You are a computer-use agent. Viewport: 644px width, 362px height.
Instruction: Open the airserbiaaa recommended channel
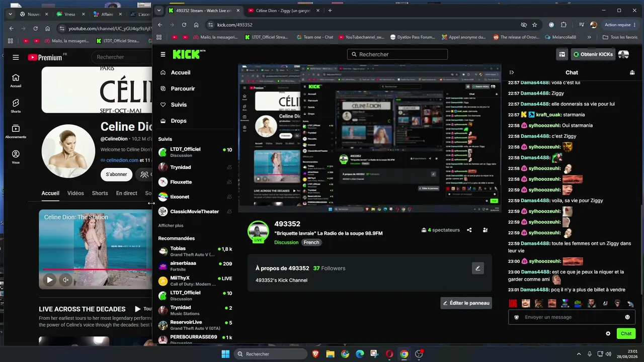[x=195, y=266]
